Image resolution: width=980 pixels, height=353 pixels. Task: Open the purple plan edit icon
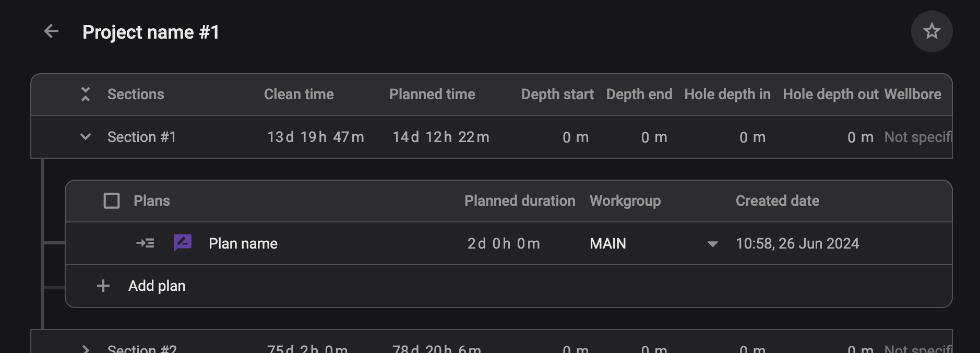click(182, 242)
